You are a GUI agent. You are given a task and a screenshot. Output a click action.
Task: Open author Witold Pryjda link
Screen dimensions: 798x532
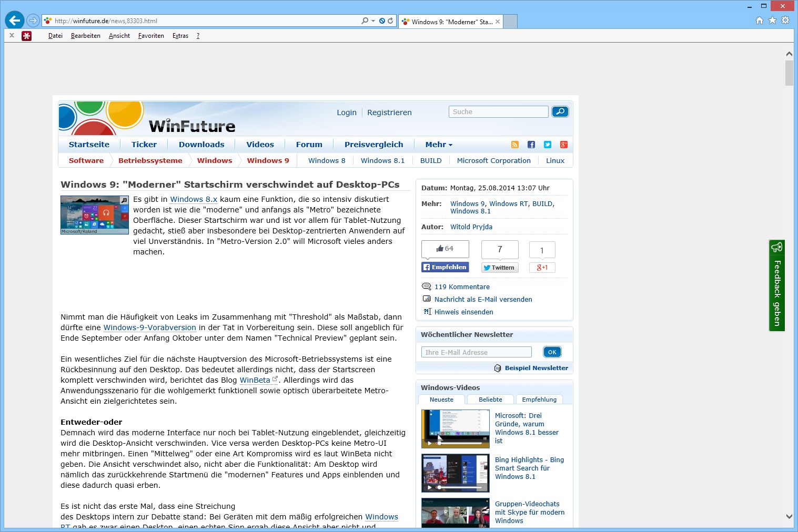tap(471, 227)
